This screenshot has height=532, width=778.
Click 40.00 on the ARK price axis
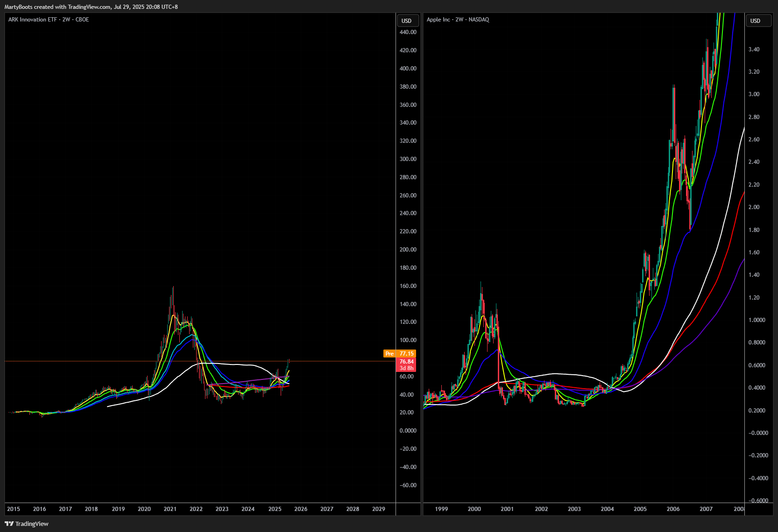pyautogui.click(x=407, y=395)
